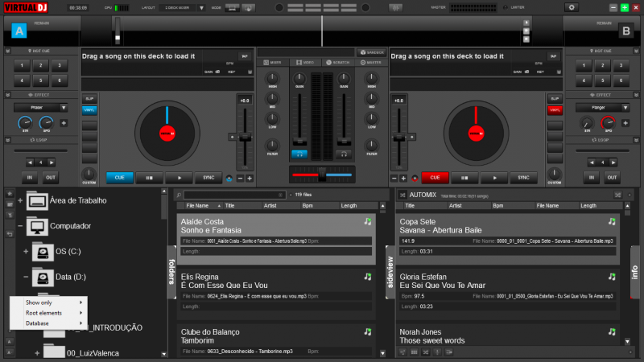Toggle deck A headphone cue (PFL)
The width and height of the screenshot is (644, 362).
coord(299,154)
